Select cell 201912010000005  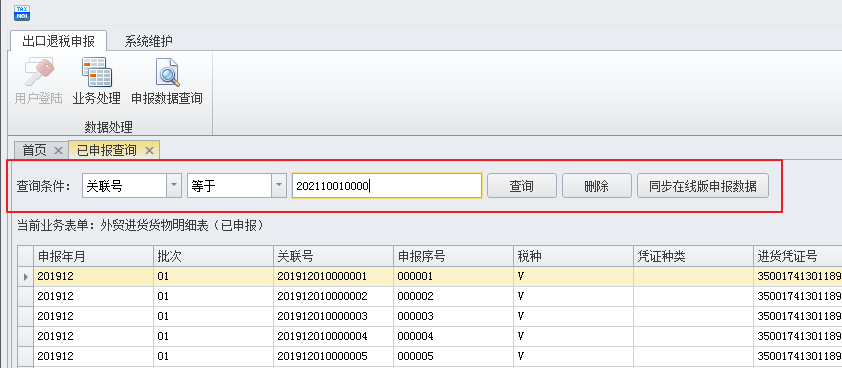pos(333,356)
